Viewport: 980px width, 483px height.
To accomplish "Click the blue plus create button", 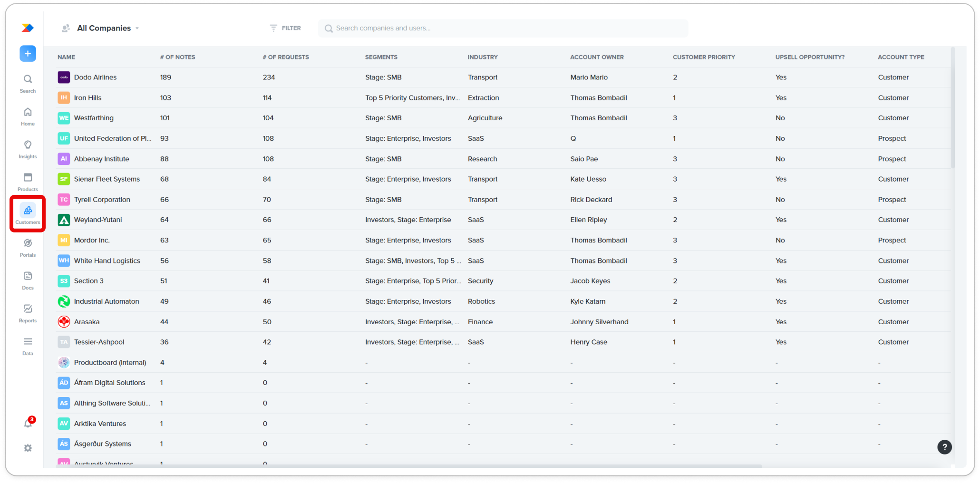I will coord(28,54).
